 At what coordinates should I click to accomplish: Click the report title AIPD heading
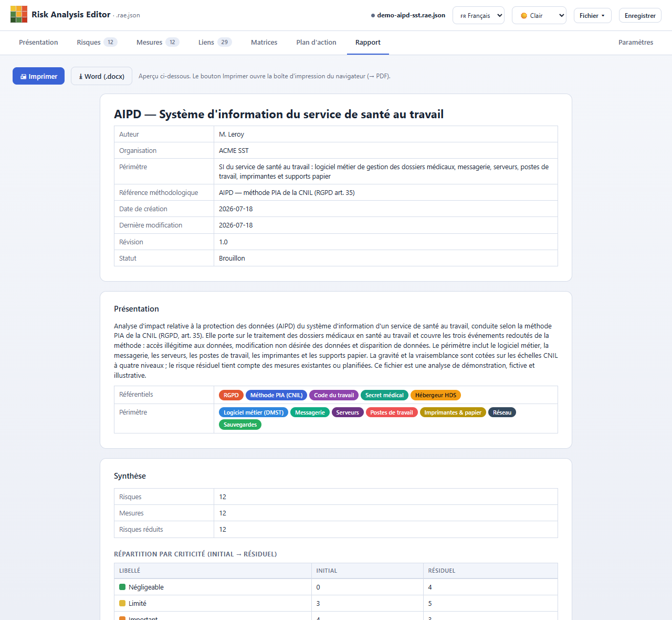279,114
